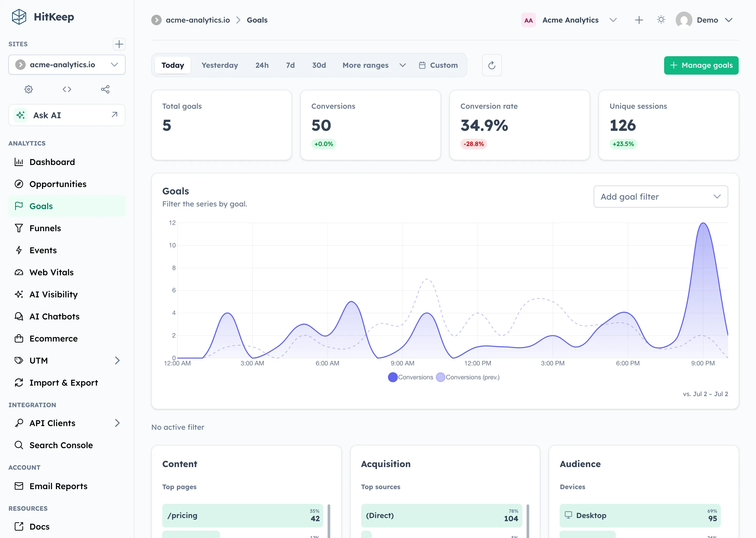Click the API Clients key icon

pyautogui.click(x=19, y=423)
